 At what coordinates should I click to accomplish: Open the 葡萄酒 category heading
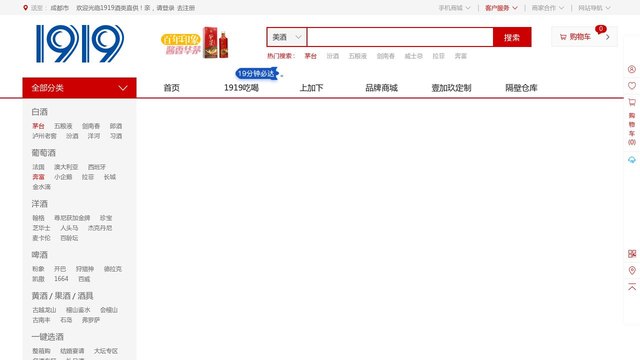coord(44,153)
